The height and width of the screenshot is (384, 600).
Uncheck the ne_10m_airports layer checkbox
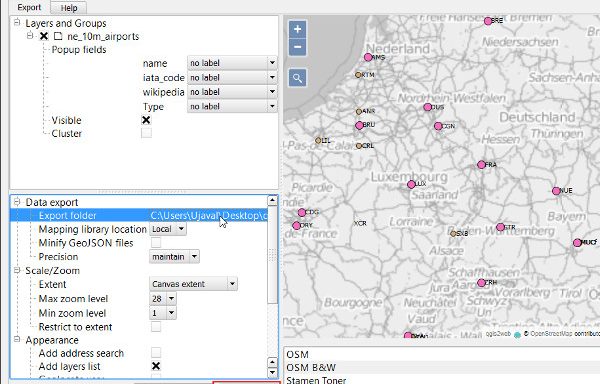tap(44, 36)
